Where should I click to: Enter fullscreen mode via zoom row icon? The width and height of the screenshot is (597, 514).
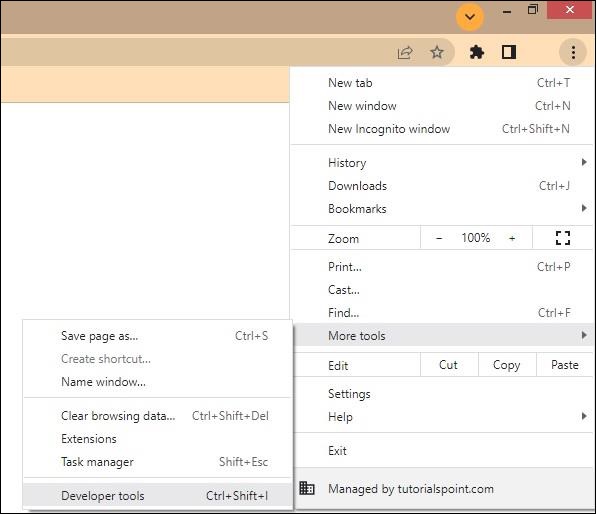563,238
